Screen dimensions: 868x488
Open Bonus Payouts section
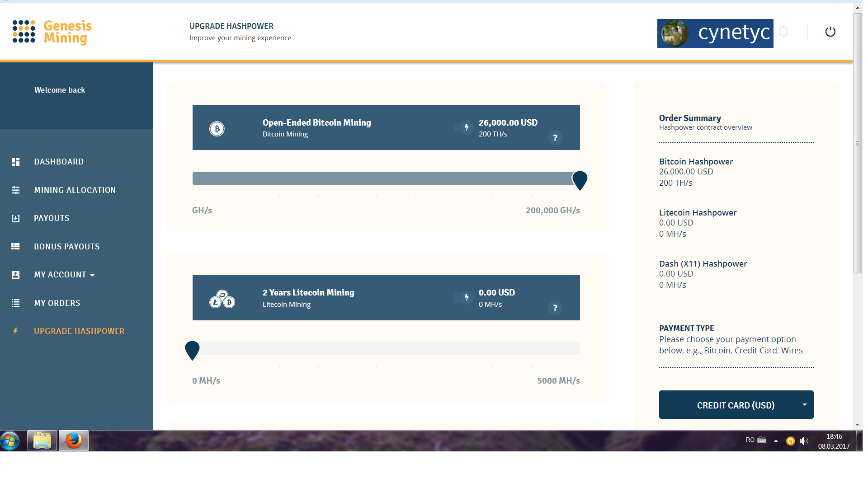click(x=66, y=247)
